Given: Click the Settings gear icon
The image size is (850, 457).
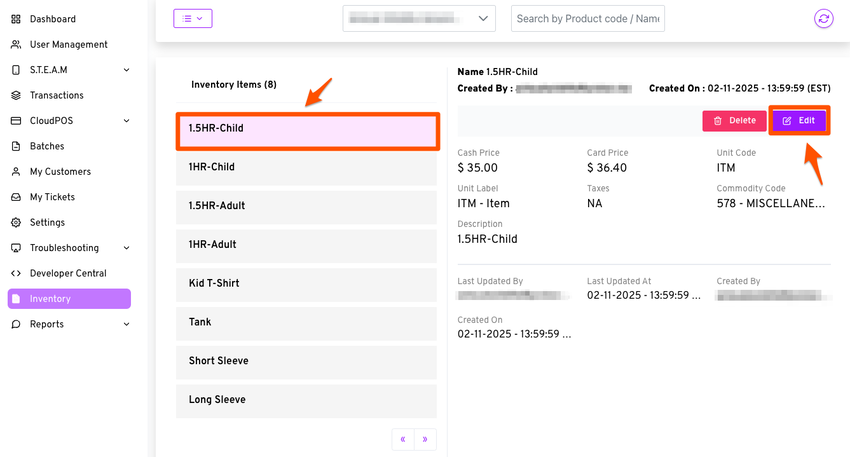Looking at the screenshot, I should [16, 223].
